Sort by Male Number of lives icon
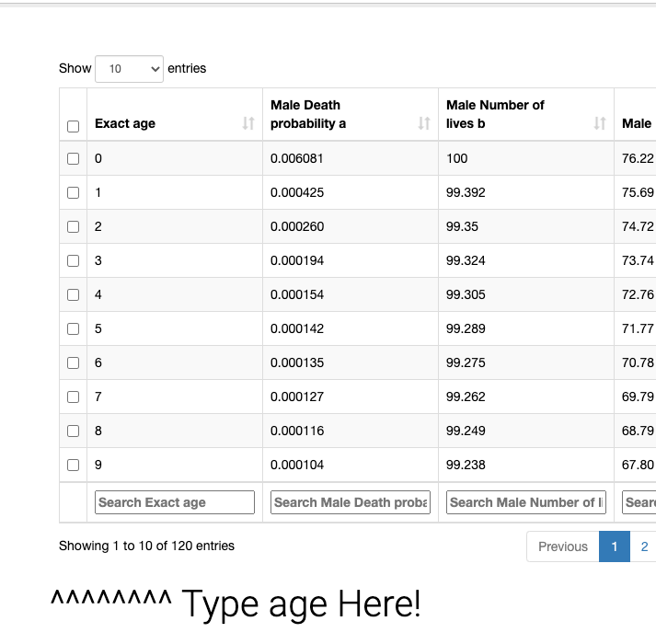 600,123
